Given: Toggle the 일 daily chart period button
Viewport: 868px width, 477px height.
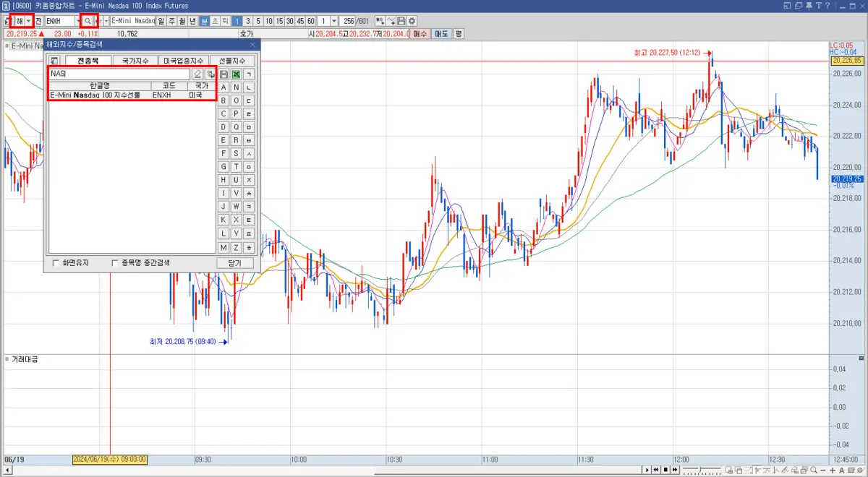Looking at the screenshot, I should click(x=161, y=22).
